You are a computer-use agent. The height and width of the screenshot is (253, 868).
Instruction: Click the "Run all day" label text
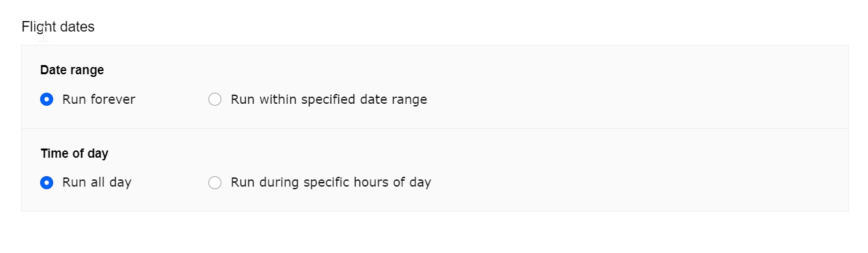(x=97, y=183)
